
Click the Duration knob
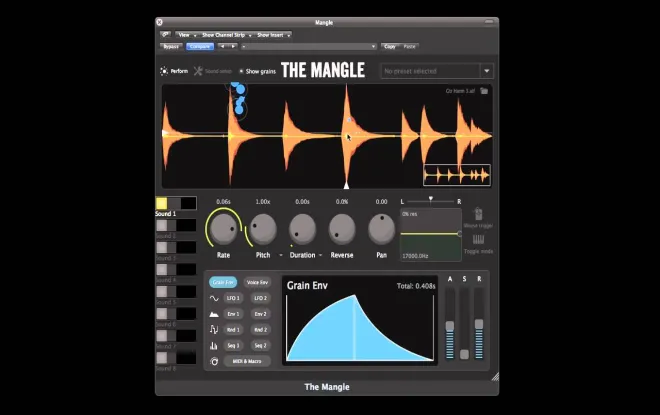302,229
